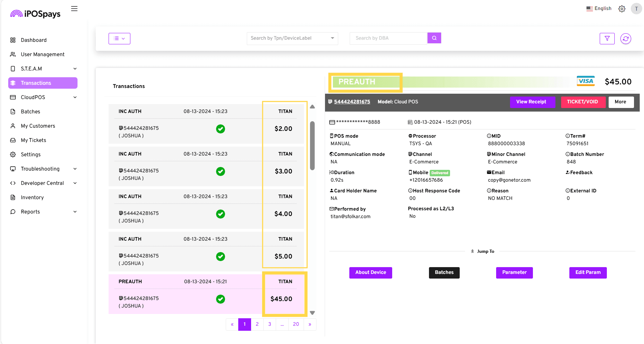Viewport: 644px width, 344px height.
Task: Open the filter funnel icon
Action: pyautogui.click(x=607, y=38)
